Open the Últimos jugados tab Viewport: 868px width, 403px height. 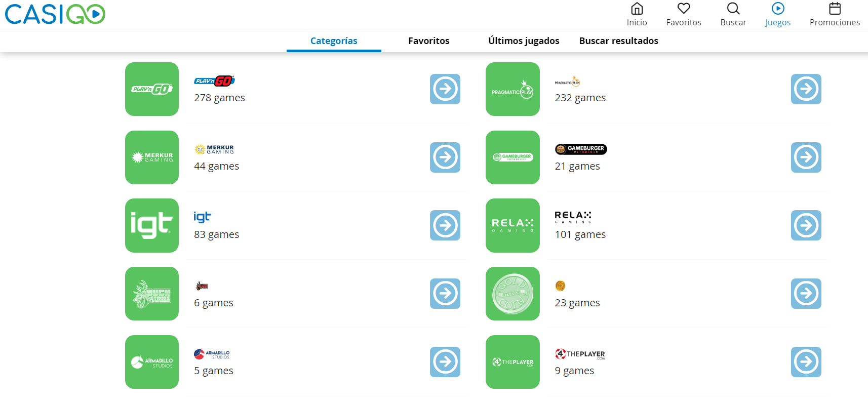click(x=524, y=41)
